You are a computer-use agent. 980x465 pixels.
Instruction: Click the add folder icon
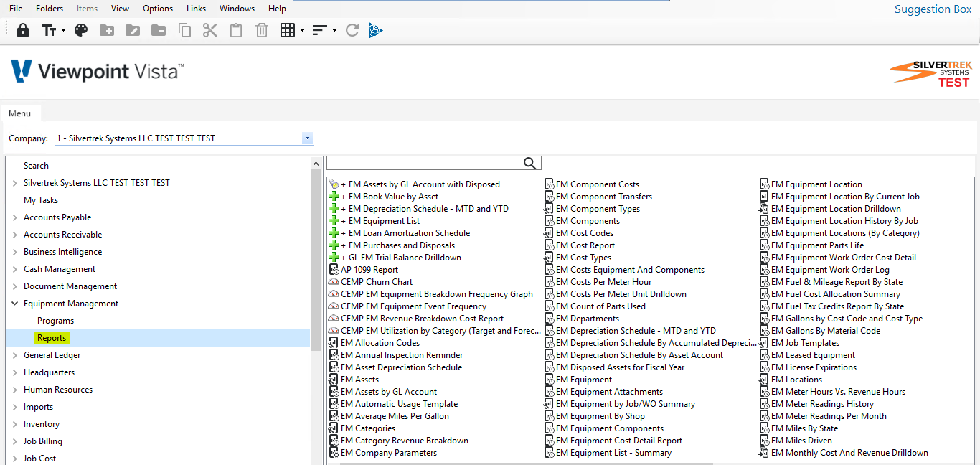(107, 30)
